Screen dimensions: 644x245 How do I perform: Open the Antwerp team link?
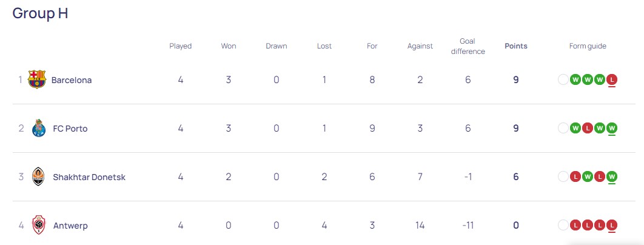[70, 226]
